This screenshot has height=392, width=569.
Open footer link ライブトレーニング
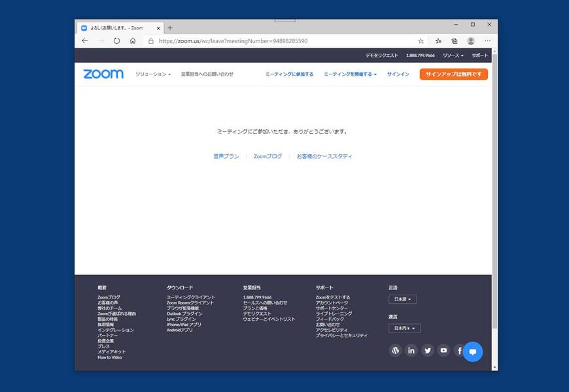point(334,314)
